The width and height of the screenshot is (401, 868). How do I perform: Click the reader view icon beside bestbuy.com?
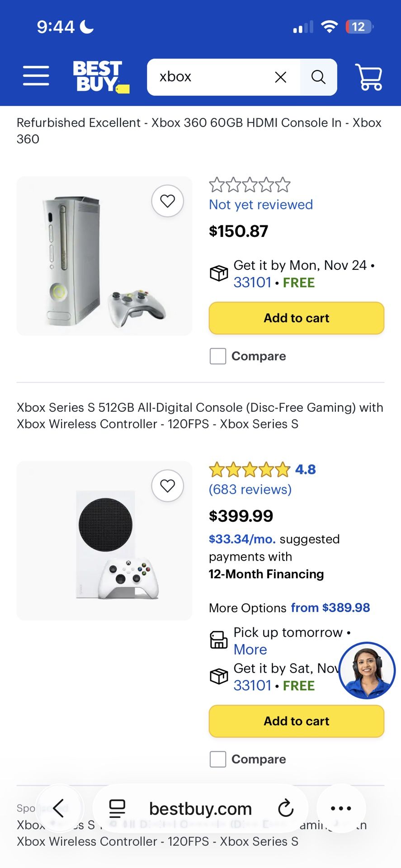coord(117,808)
